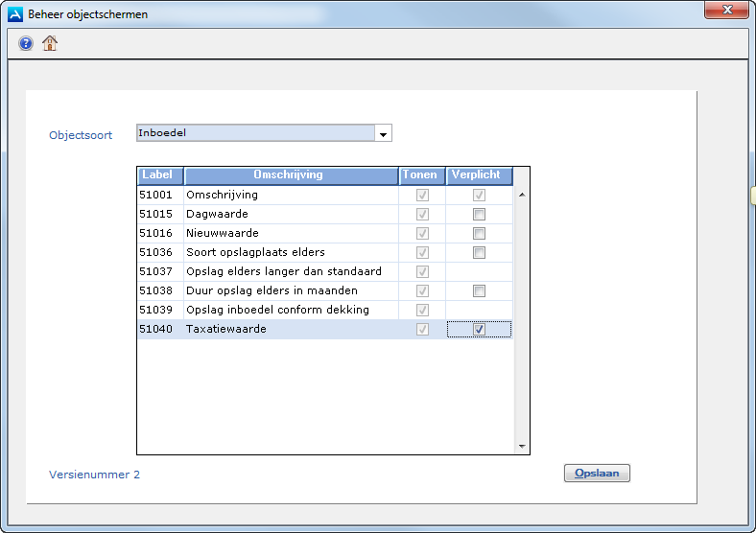Viewport: 756px width, 533px height.
Task: Uncheck Verplicht for Taxatiewaarde row
Action: (479, 329)
